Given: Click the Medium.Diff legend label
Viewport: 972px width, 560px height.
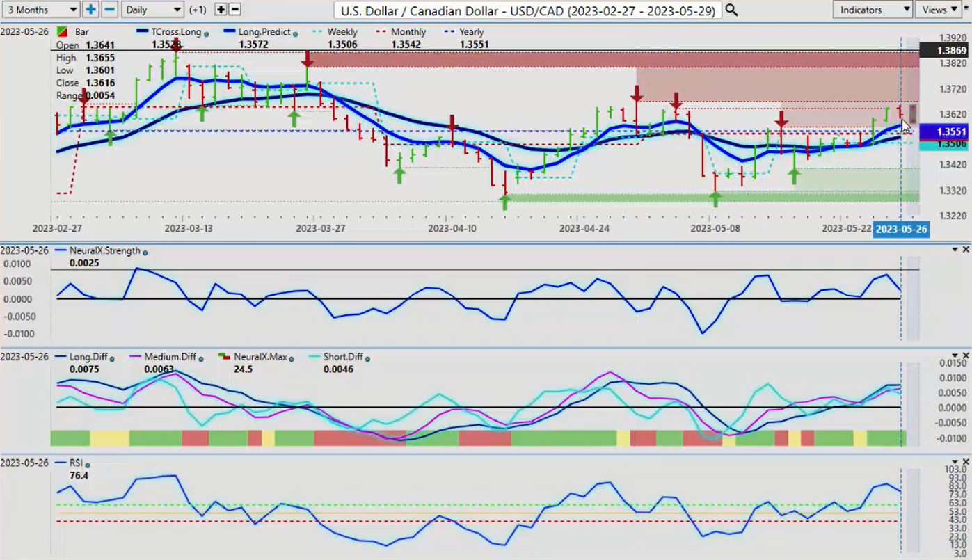Looking at the screenshot, I should tap(172, 357).
